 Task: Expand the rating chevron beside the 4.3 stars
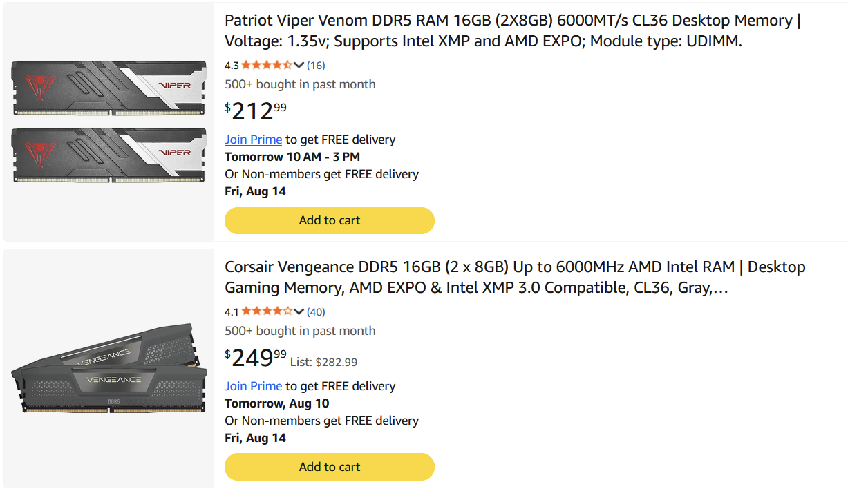coord(299,66)
